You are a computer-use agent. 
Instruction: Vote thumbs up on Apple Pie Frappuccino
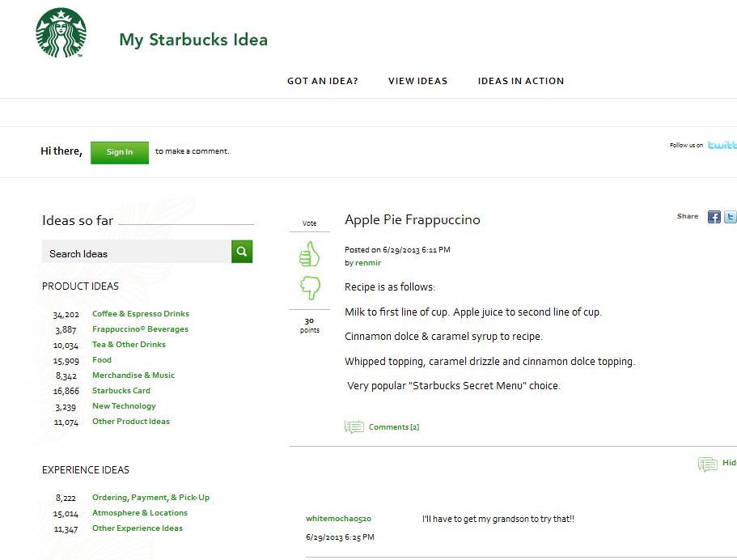pos(309,254)
